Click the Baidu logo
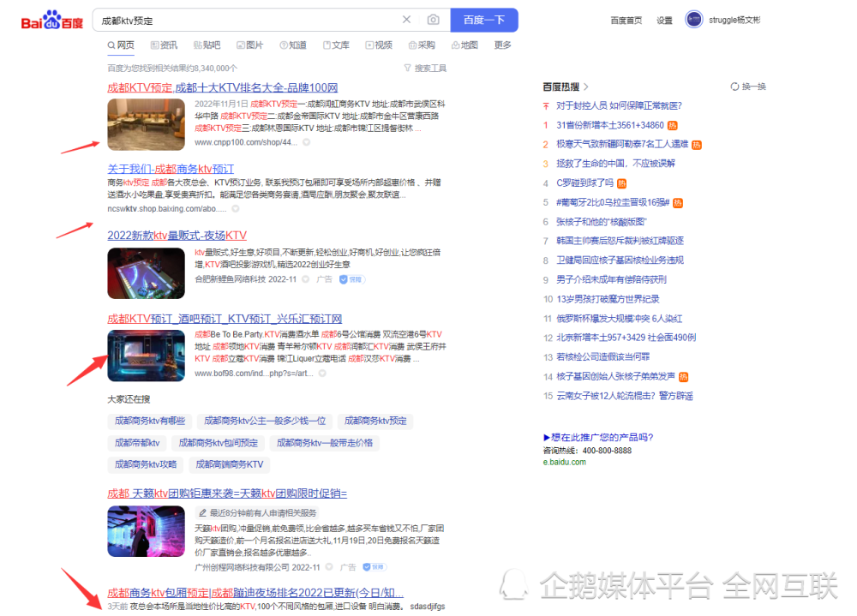Image resolution: width=857 pixels, height=616 pixels. click(x=52, y=21)
